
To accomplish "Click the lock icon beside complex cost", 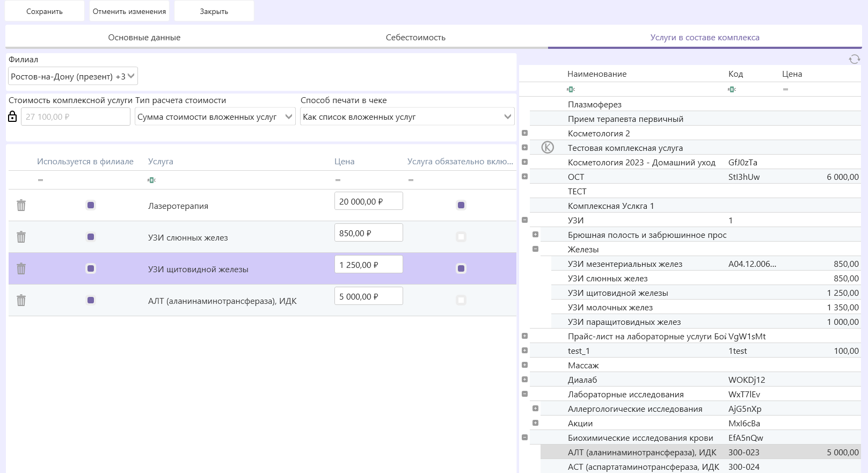I will pos(13,116).
